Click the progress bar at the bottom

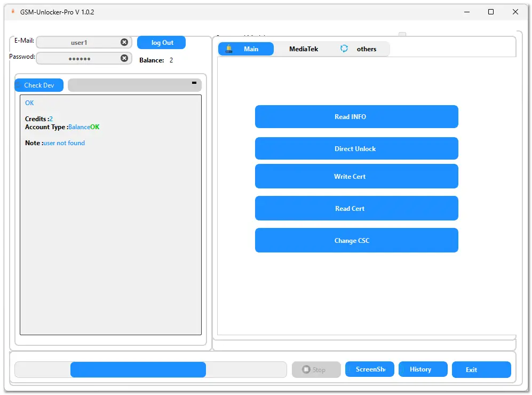click(x=150, y=369)
